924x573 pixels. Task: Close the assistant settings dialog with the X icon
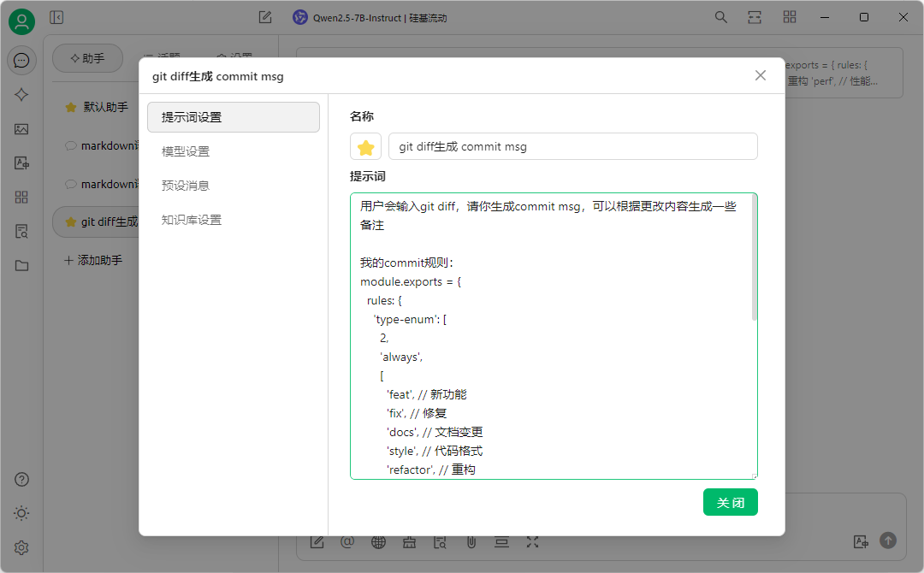(761, 75)
